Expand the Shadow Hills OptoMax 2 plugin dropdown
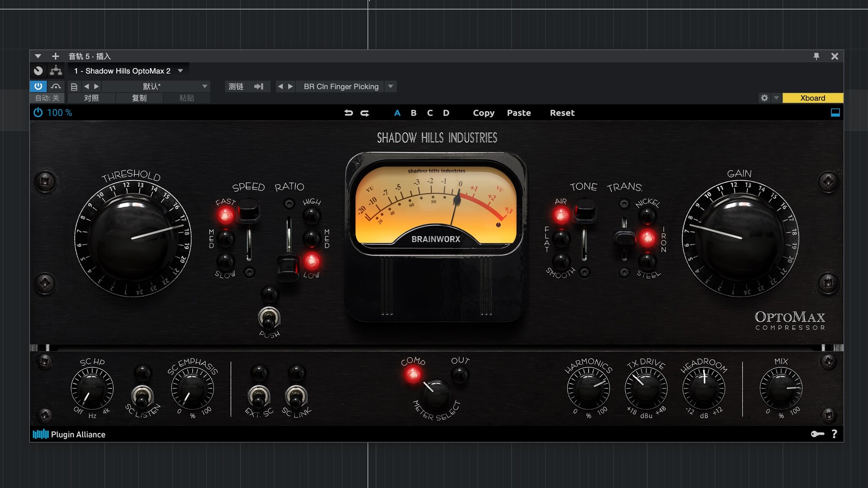The image size is (868, 488). 180,71
